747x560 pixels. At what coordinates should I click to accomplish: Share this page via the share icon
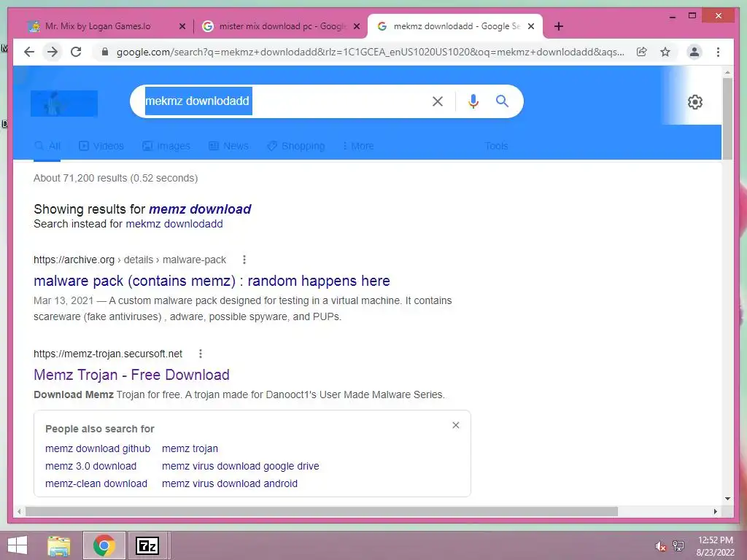[x=642, y=52]
